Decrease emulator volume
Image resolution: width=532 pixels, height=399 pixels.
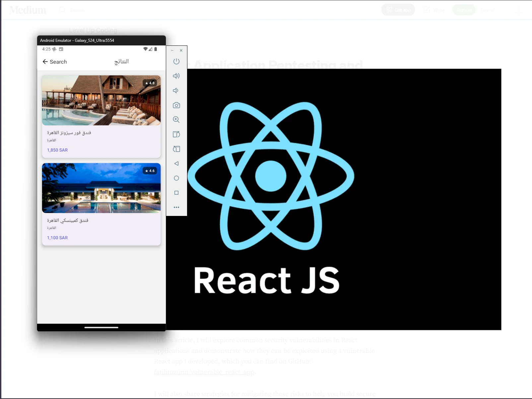pos(175,90)
